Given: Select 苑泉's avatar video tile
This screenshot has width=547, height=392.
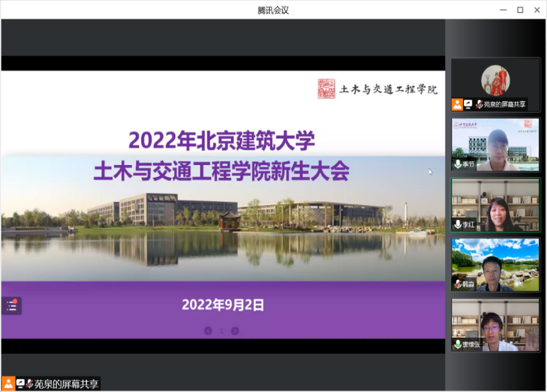Looking at the screenshot, I should pyautogui.click(x=495, y=80).
